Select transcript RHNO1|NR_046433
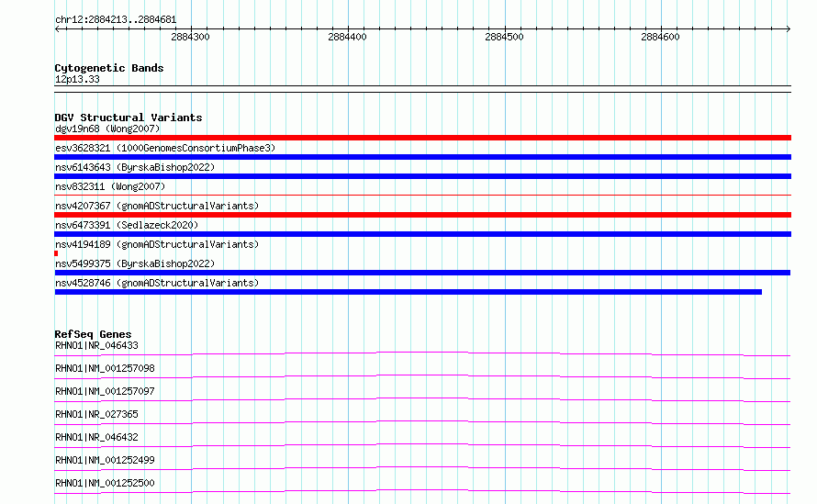 (x=96, y=345)
